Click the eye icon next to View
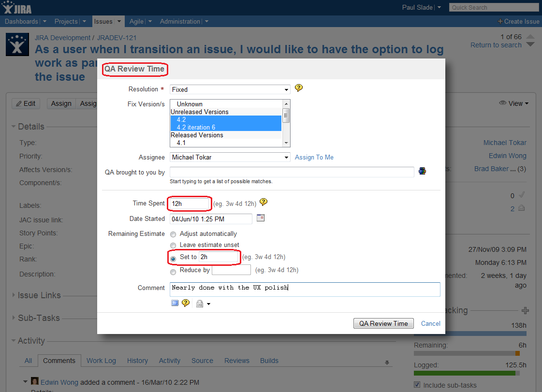Image resolution: width=542 pixels, height=392 pixels. coord(502,103)
